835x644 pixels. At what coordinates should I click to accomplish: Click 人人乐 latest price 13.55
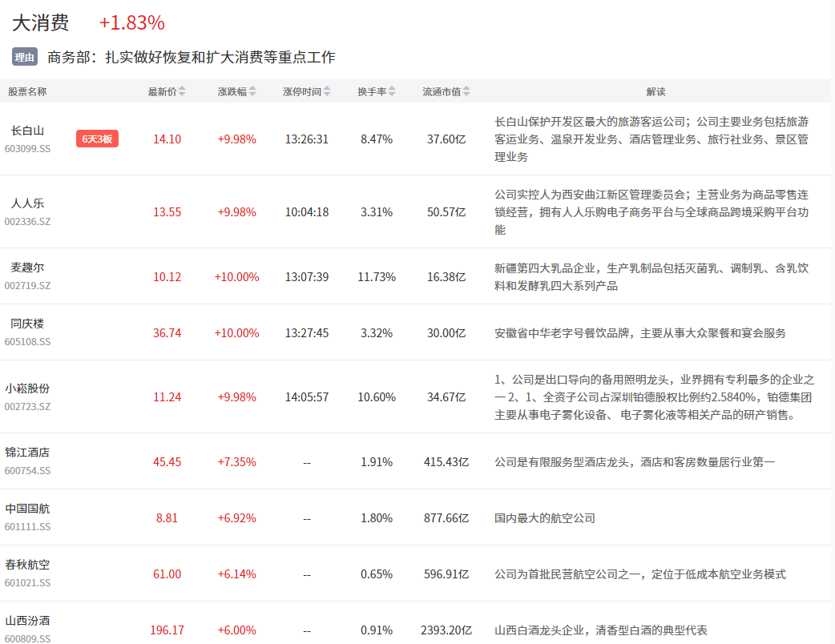pyautogui.click(x=167, y=212)
